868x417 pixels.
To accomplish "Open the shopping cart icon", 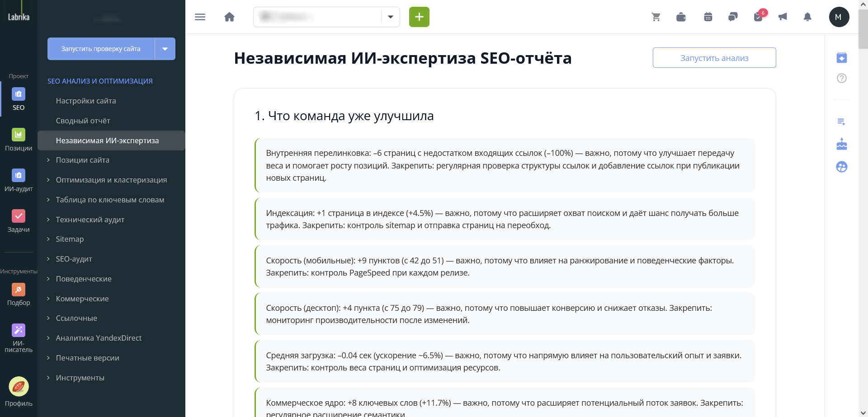I will 656,17.
